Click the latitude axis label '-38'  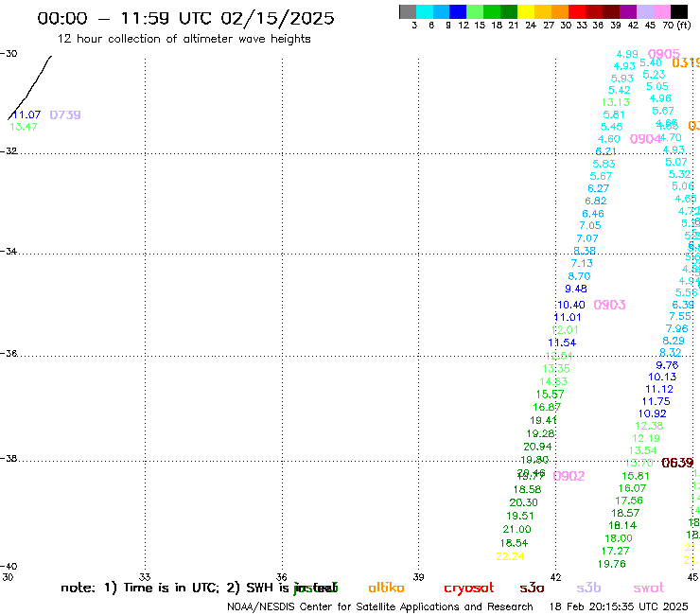(x=9, y=459)
